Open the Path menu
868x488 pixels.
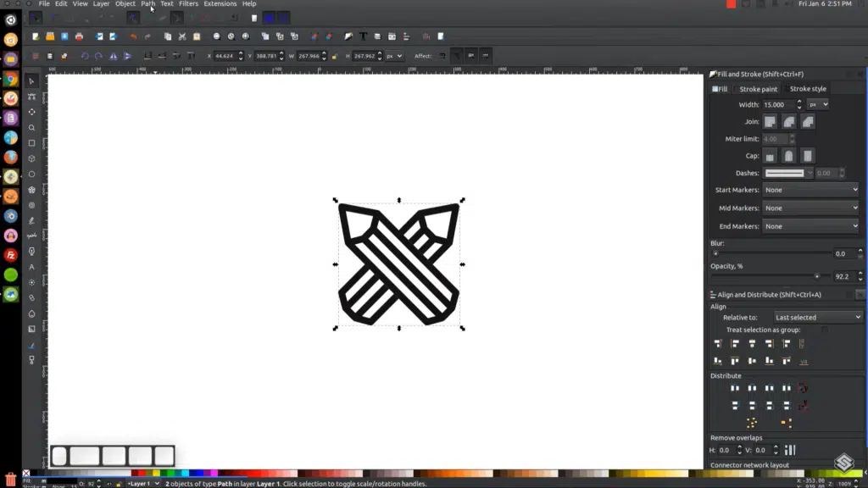pyautogui.click(x=147, y=3)
